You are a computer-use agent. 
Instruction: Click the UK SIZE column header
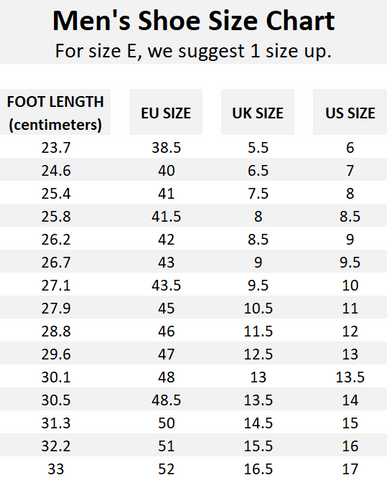[x=258, y=112]
